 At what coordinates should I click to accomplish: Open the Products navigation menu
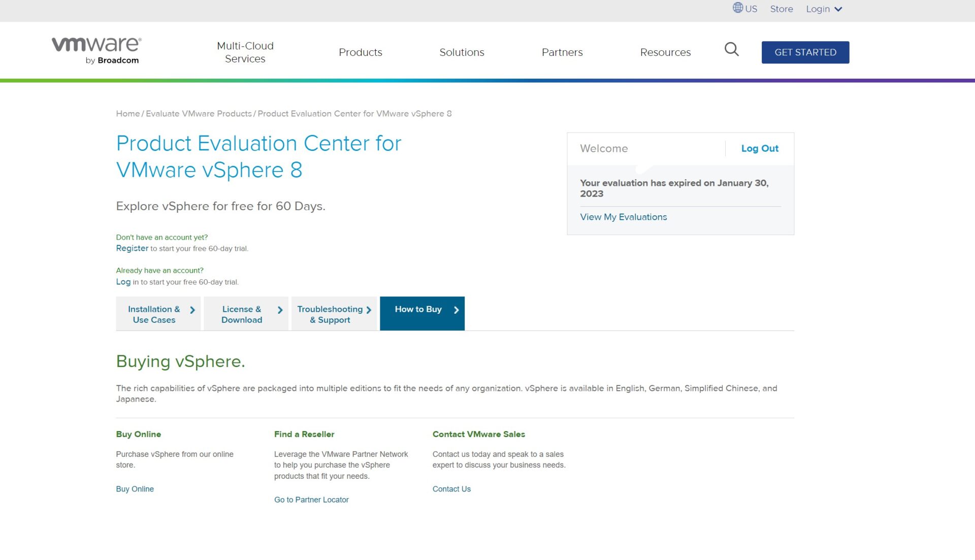click(361, 52)
